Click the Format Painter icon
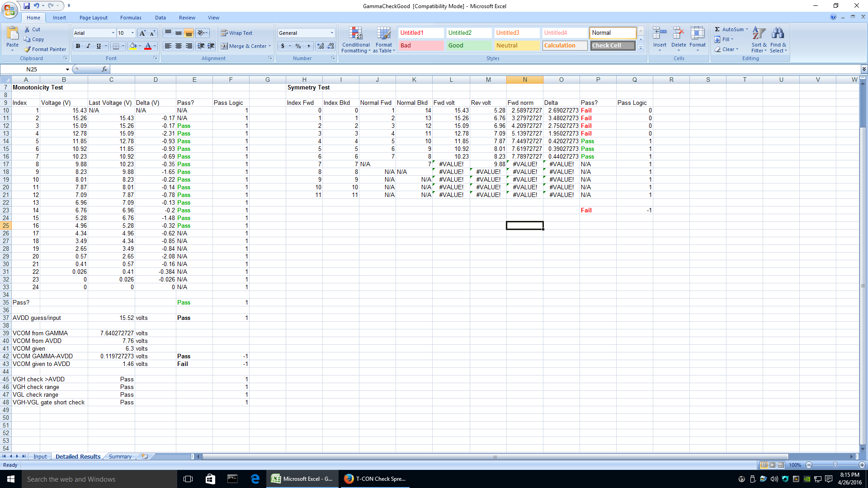The width and height of the screenshot is (868, 488). 28,49
